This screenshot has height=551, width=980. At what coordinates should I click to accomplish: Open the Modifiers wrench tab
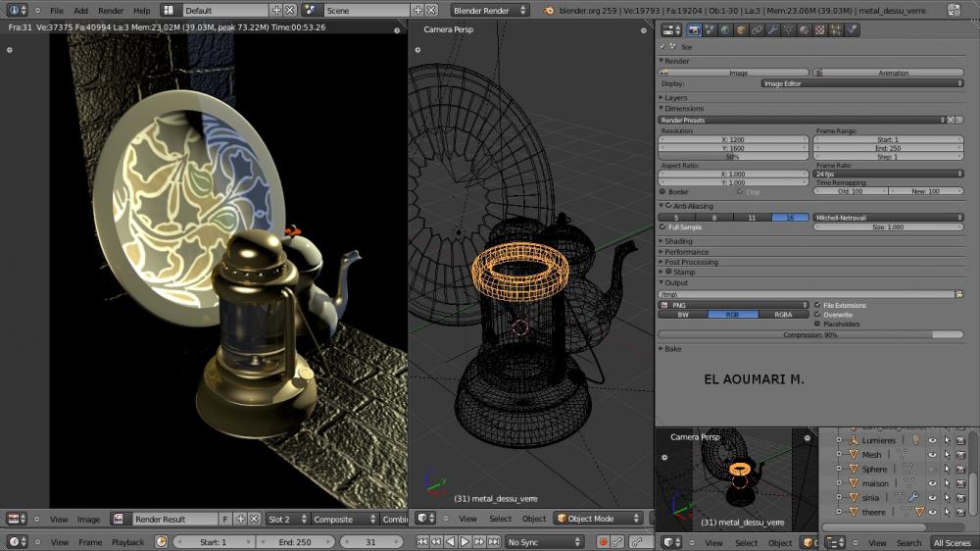pos(773,30)
